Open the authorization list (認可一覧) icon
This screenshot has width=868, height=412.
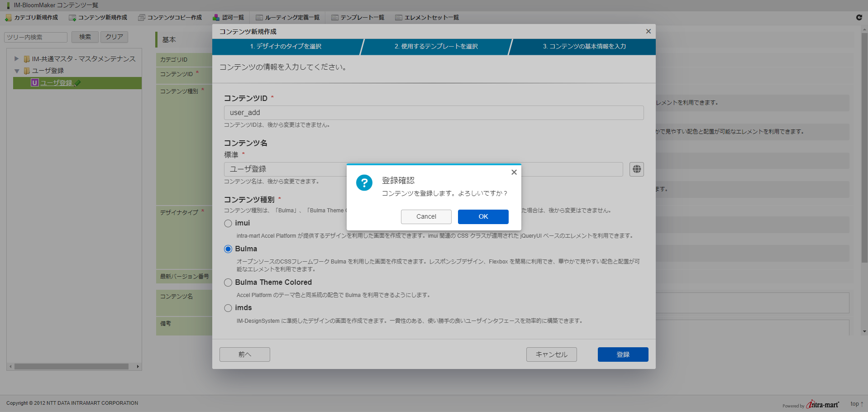[x=216, y=18]
